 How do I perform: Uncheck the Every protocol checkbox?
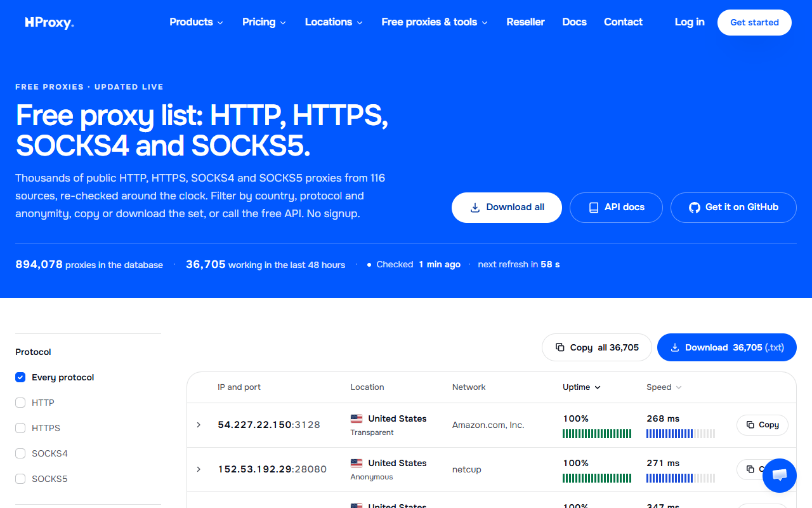click(x=20, y=377)
